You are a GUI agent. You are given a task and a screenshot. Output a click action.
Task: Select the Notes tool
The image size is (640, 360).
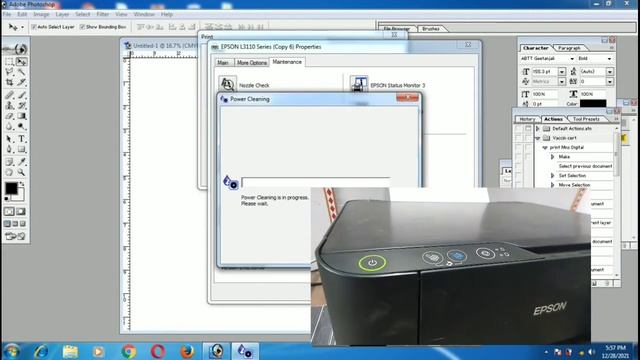pos(9,162)
